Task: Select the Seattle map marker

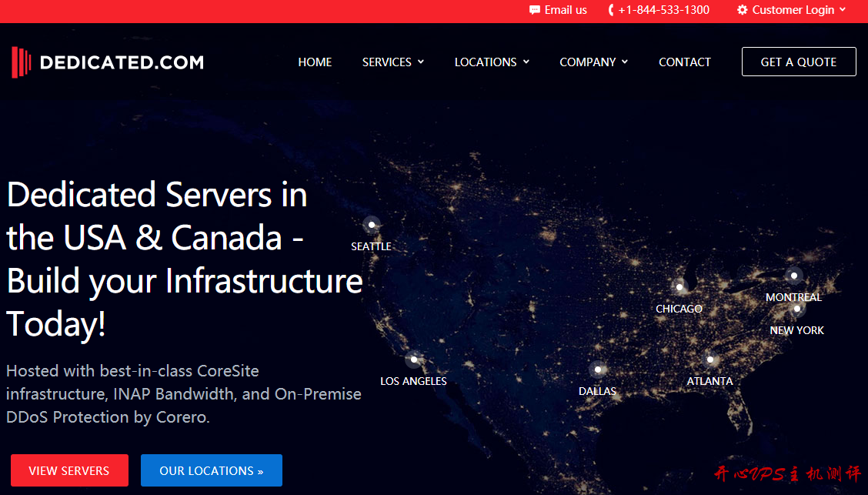Action: tap(372, 225)
